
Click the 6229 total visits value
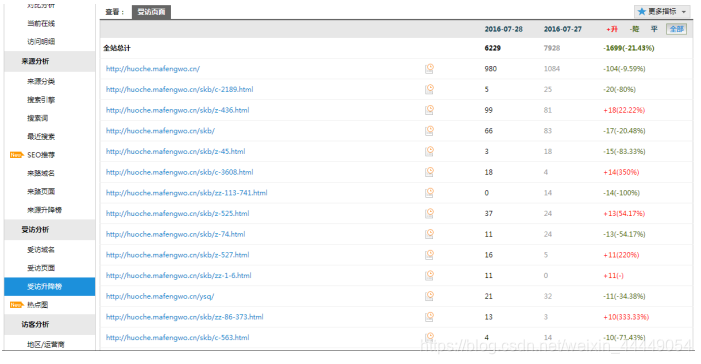[493, 48]
